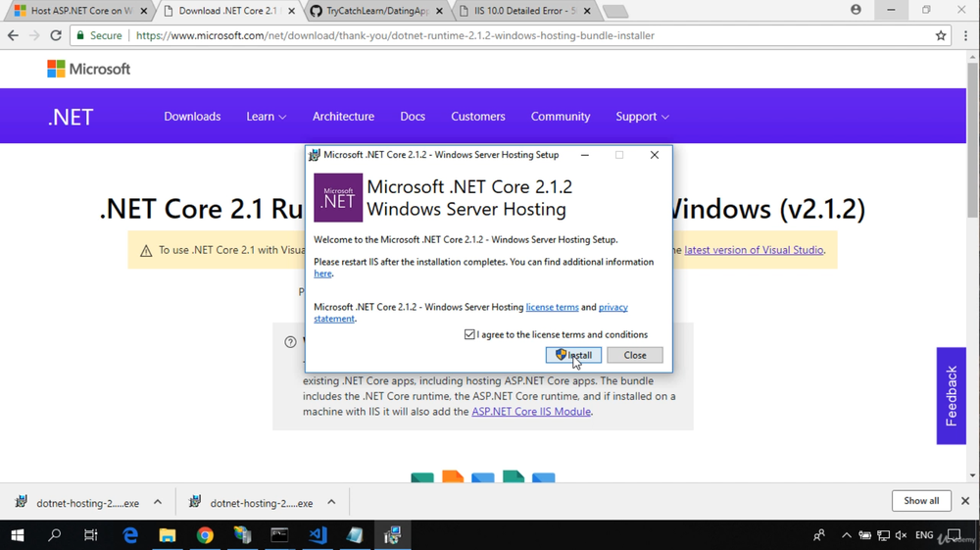Expand the Learn dropdown menu
The height and width of the screenshot is (550, 980).
[x=266, y=117]
